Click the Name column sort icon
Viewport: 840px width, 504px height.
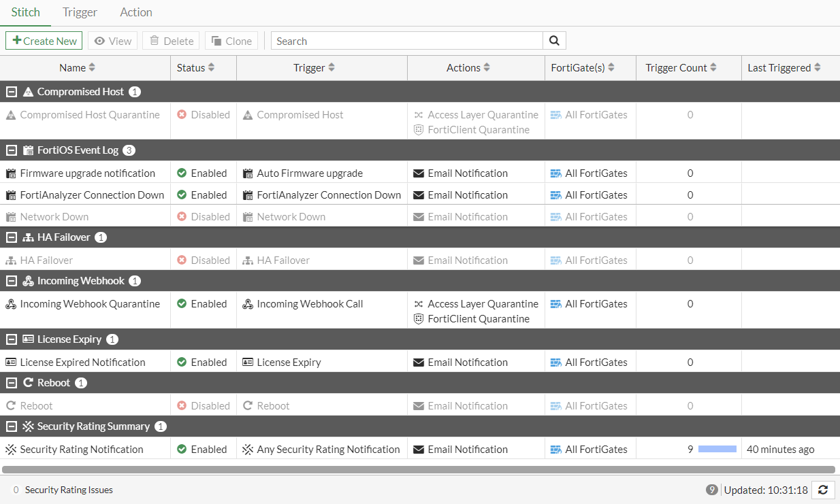click(92, 68)
